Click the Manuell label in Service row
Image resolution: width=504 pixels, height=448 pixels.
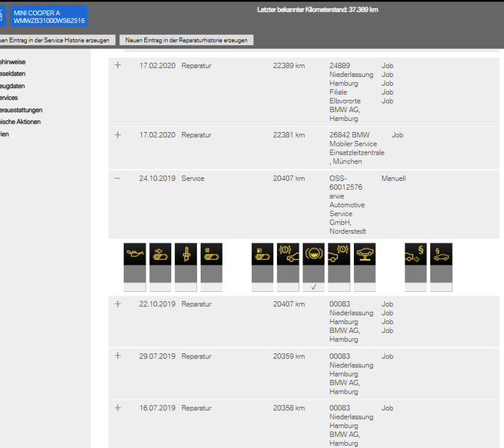(393, 178)
